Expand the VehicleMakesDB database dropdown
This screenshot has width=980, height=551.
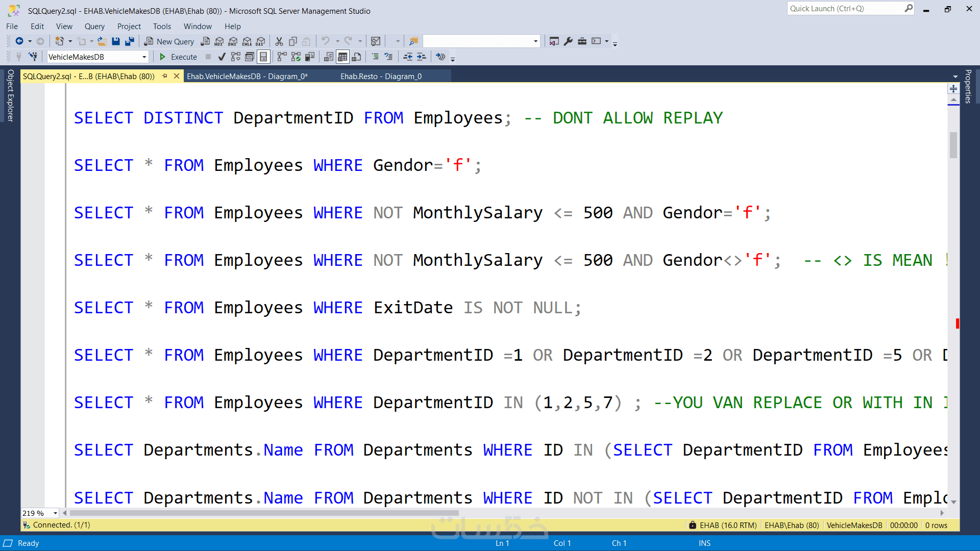pyautogui.click(x=144, y=57)
